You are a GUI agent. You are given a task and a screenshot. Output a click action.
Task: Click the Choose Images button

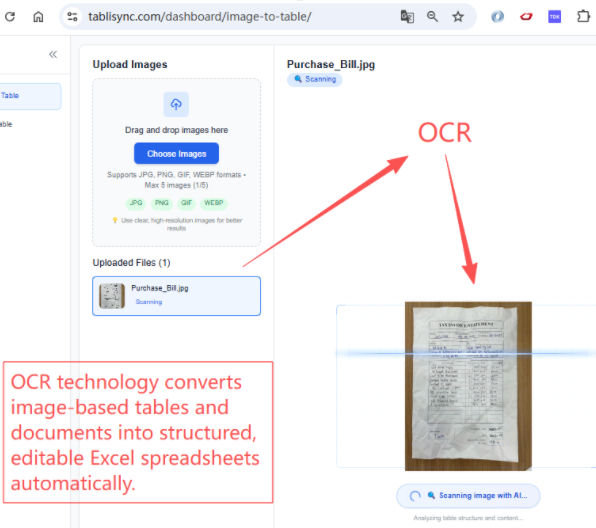click(x=176, y=154)
